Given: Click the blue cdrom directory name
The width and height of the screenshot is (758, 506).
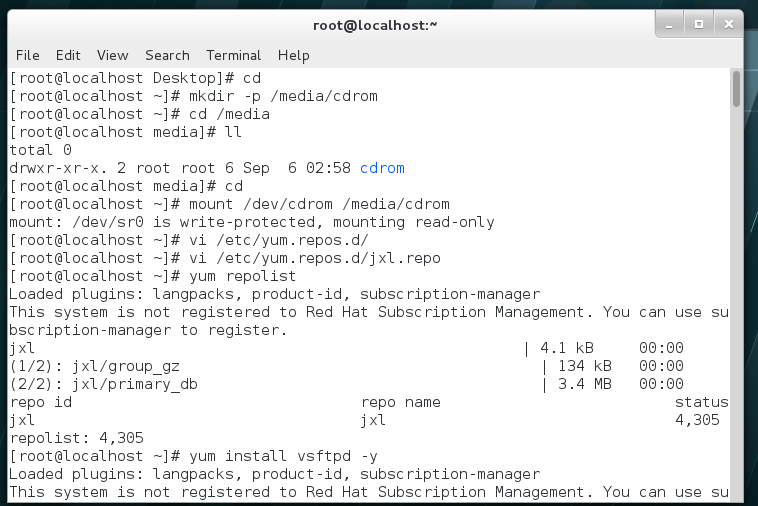Looking at the screenshot, I should tap(382, 168).
